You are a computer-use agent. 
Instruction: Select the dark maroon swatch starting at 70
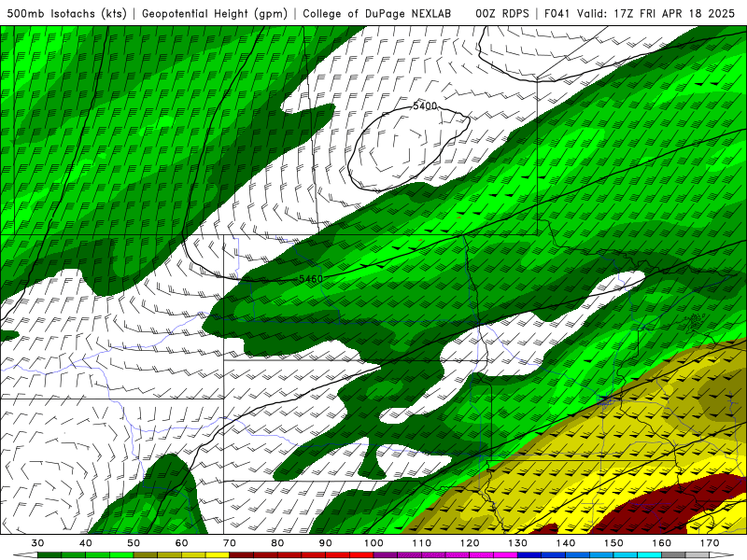[x=242, y=555]
